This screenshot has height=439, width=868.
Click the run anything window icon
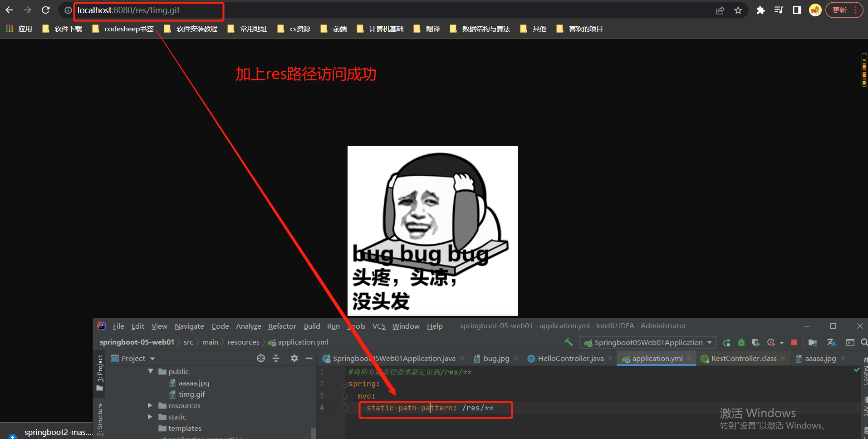(x=850, y=342)
